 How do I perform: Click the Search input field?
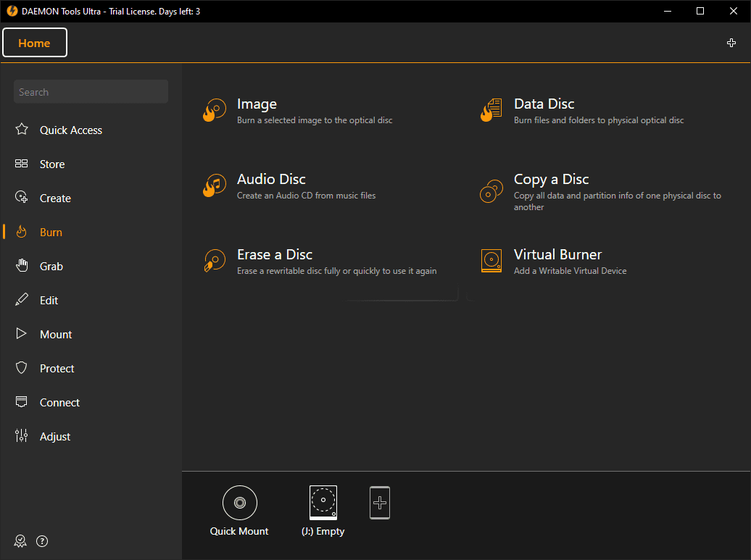[x=91, y=92]
